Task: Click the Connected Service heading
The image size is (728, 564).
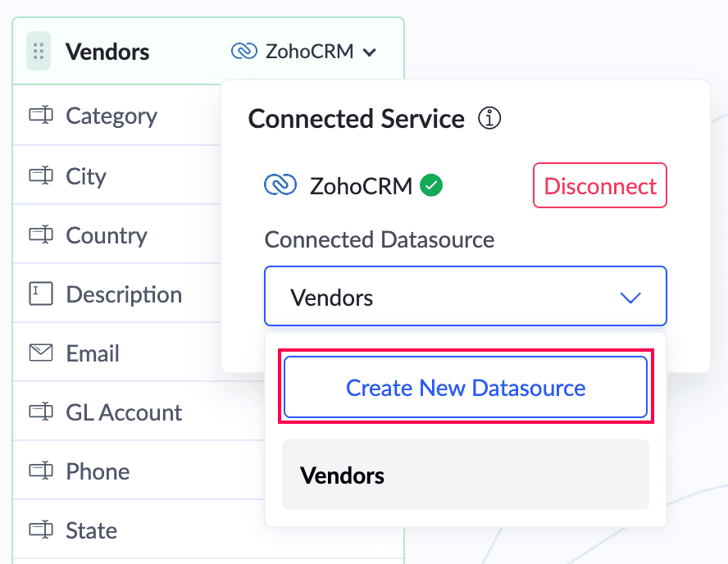Action: tap(356, 118)
